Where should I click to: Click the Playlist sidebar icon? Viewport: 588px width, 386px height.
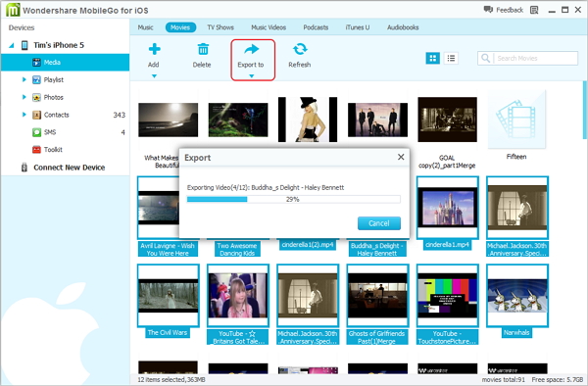tap(36, 79)
